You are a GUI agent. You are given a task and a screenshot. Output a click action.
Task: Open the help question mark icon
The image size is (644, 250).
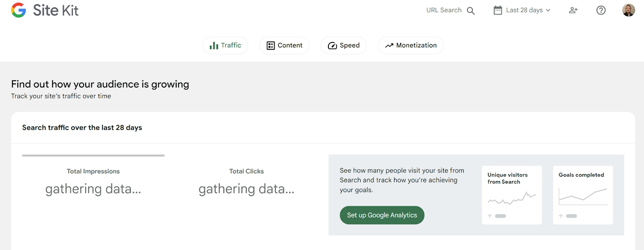(601, 10)
